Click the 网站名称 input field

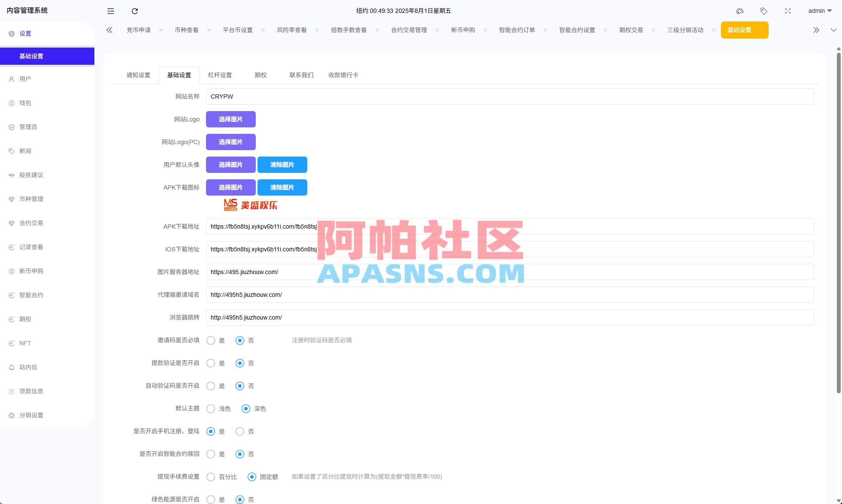pyautogui.click(x=510, y=97)
